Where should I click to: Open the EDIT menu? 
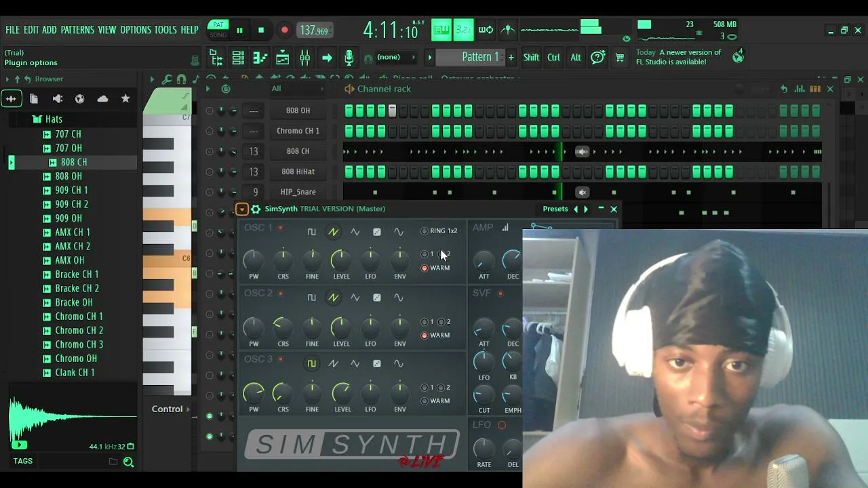click(x=31, y=30)
